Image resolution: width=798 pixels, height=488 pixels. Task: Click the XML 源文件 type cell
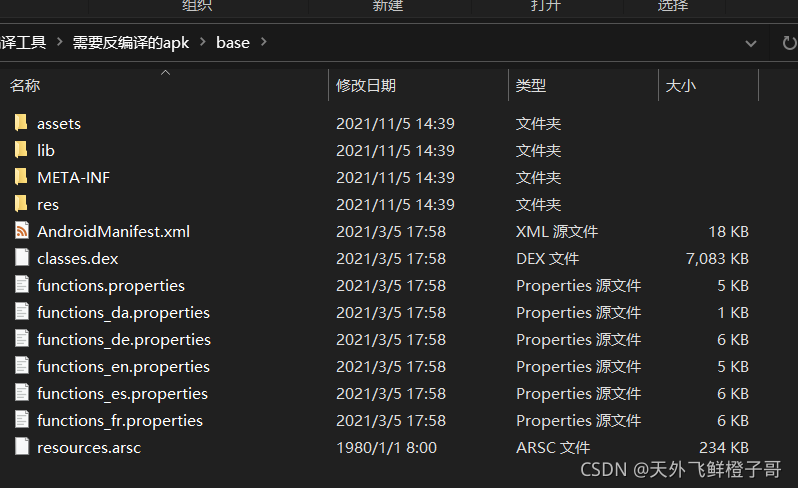coord(557,232)
